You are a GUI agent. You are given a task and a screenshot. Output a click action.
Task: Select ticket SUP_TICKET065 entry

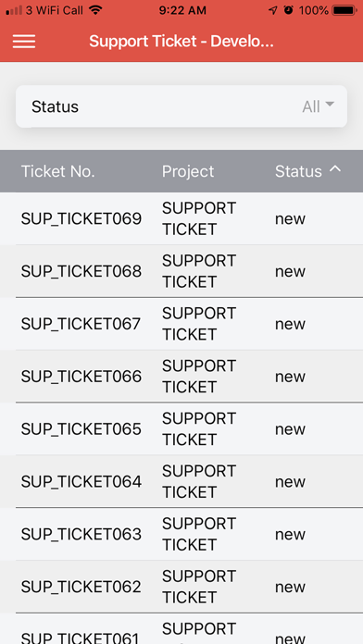point(181,428)
